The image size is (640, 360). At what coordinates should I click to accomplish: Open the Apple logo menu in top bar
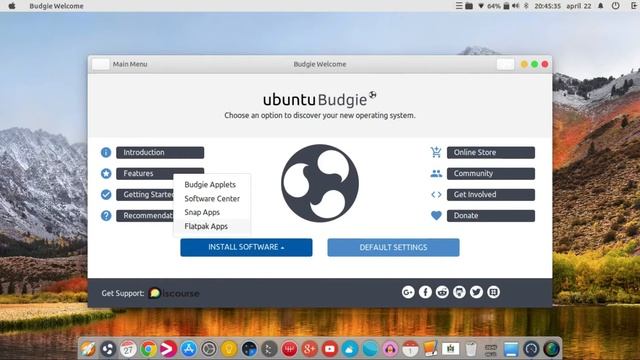pyautogui.click(x=12, y=6)
